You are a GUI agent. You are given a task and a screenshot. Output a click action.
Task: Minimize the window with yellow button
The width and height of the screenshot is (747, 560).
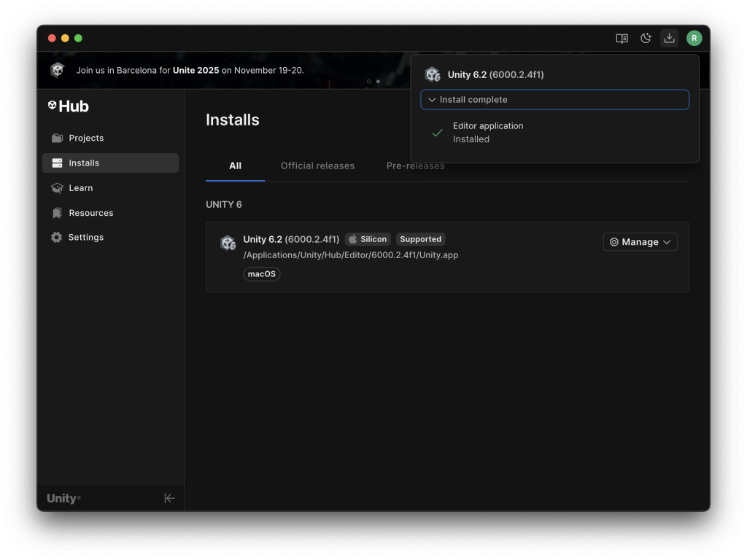pos(65,38)
